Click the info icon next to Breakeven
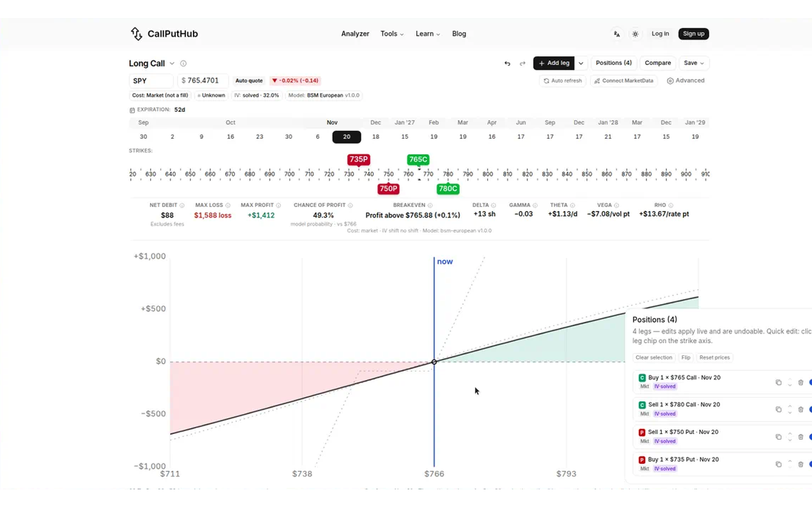The height and width of the screenshot is (508, 812). pos(430,205)
